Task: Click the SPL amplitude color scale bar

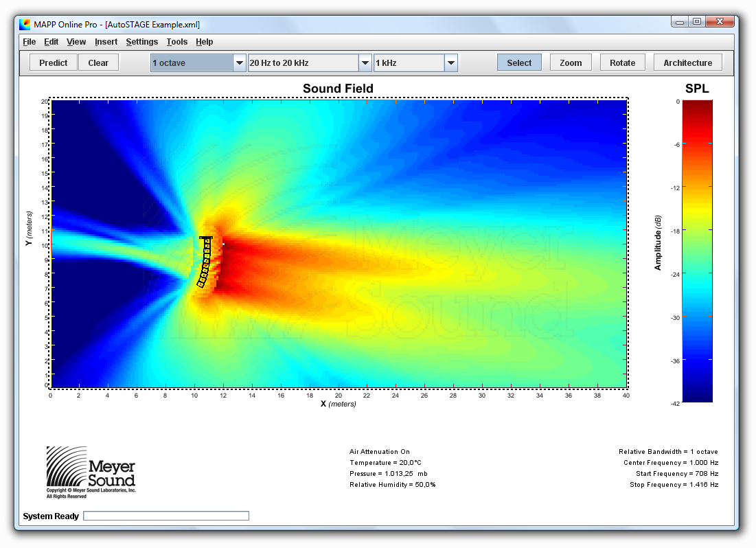Action: pyautogui.click(x=697, y=251)
